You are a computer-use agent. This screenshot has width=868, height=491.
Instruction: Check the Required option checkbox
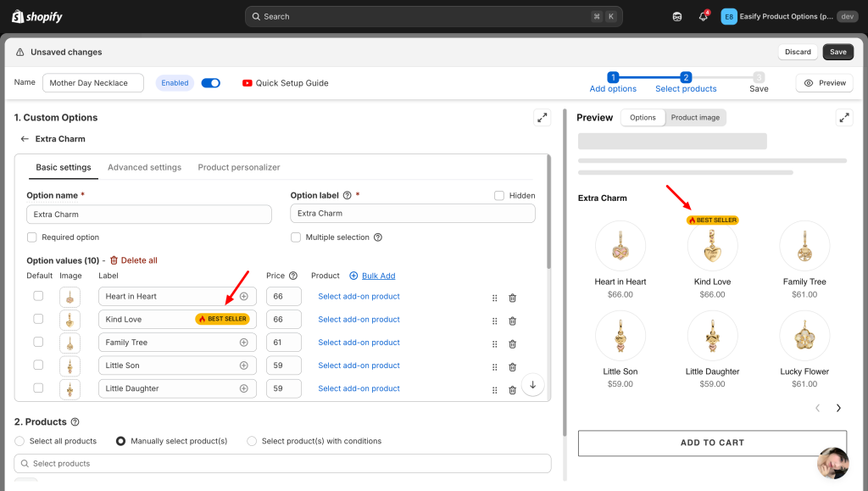(32, 237)
